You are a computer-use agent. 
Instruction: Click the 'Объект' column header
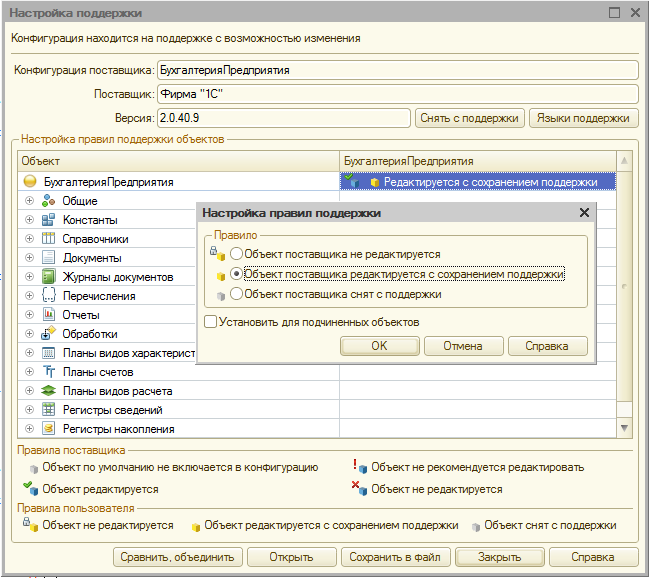(179, 161)
